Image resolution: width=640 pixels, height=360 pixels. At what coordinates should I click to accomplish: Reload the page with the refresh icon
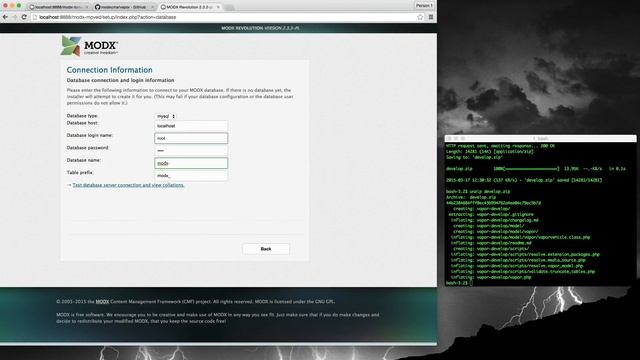24,17
